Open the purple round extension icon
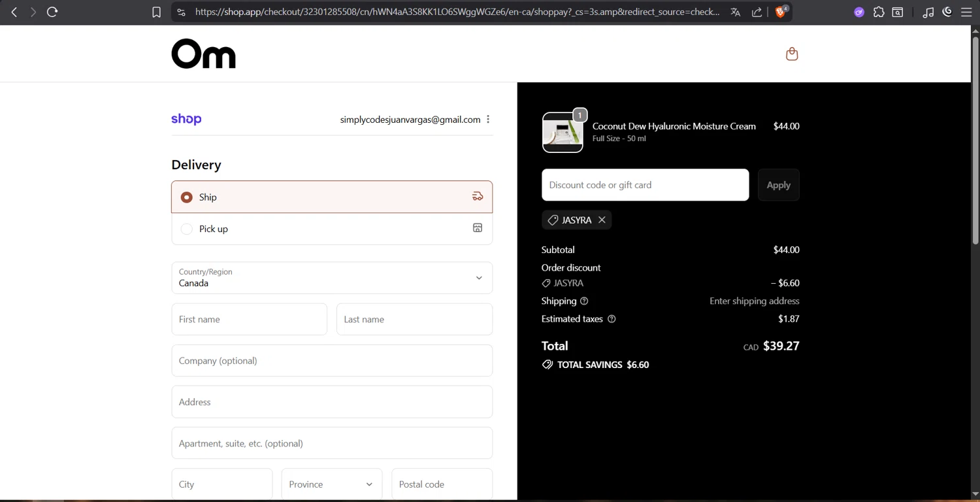The image size is (980, 502). point(859,12)
